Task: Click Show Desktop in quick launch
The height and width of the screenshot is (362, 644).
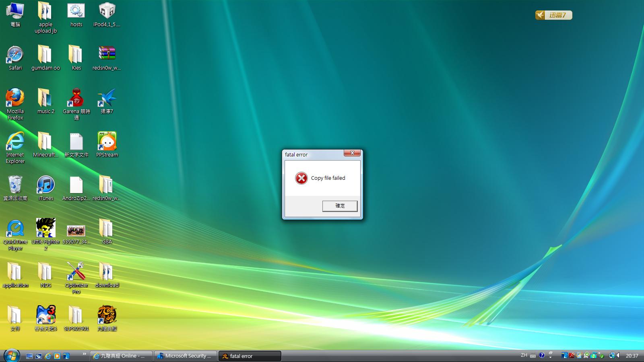Action: pyautogui.click(x=29, y=356)
